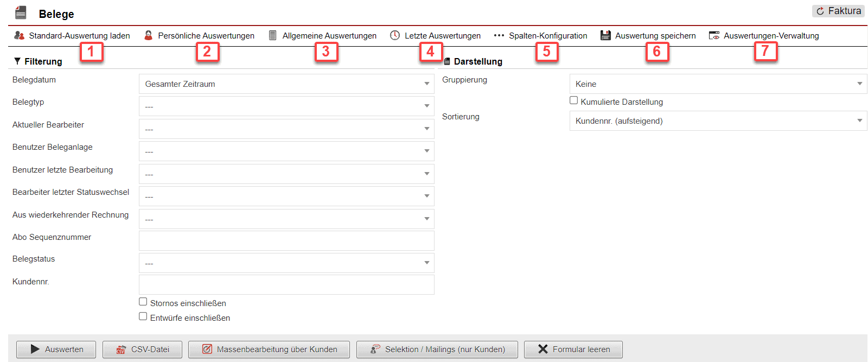This screenshot has height=362, width=868.
Task: Click the Spalten-Konfiguration three-dots icon
Action: tap(499, 35)
